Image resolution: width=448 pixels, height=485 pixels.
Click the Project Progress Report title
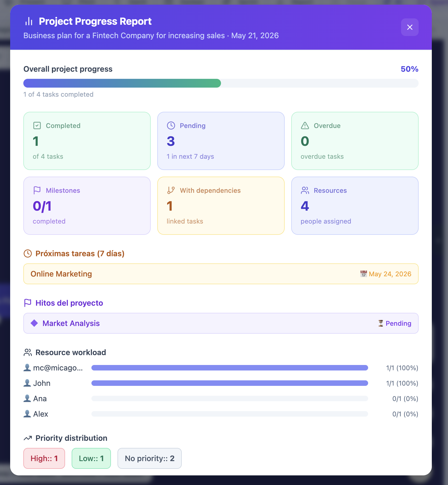pyautogui.click(x=95, y=21)
